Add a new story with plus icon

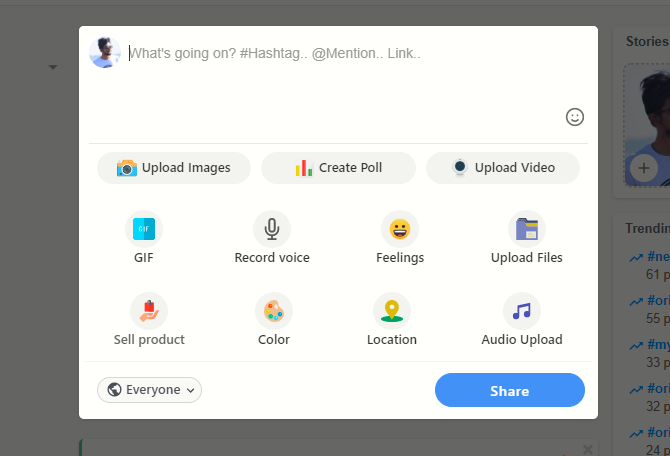[x=642, y=168]
